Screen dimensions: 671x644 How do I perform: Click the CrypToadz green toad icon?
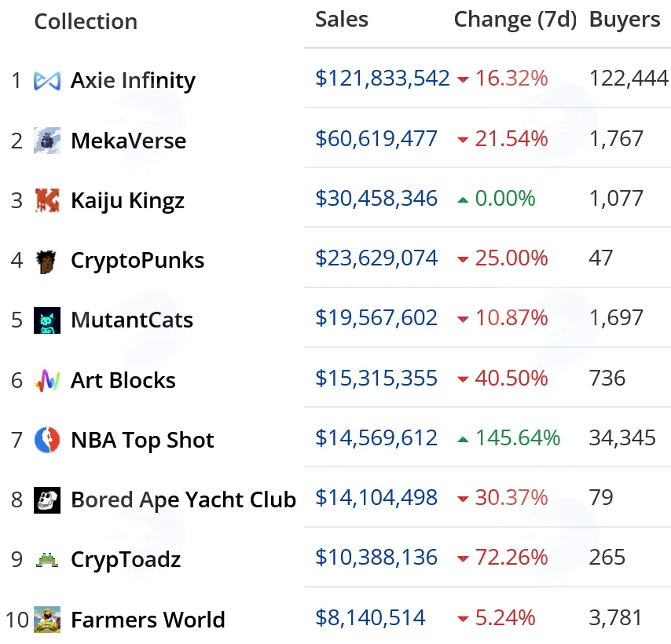coord(46,560)
